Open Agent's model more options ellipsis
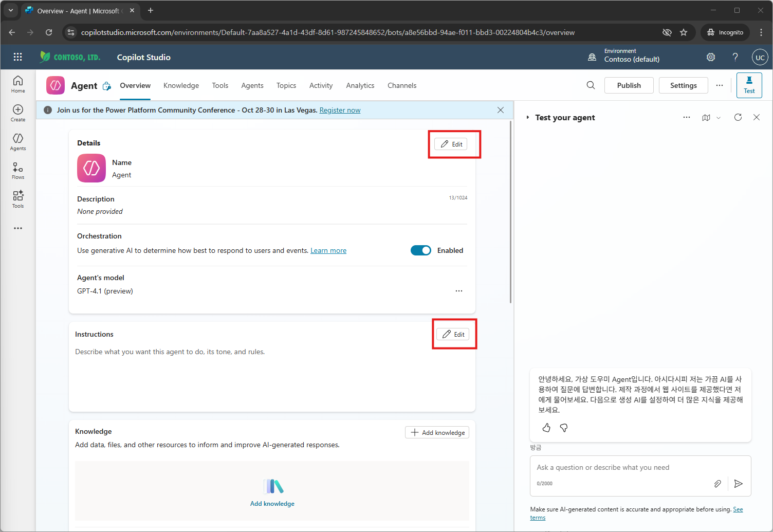The image size is (773, 532). [459, 291]
